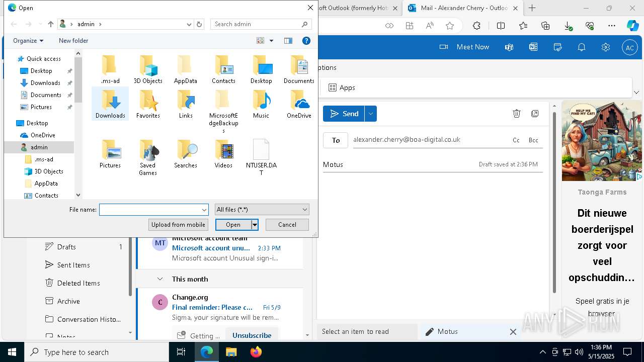
Task: Select the Contacts folder in file list
Action: [223, 69]
